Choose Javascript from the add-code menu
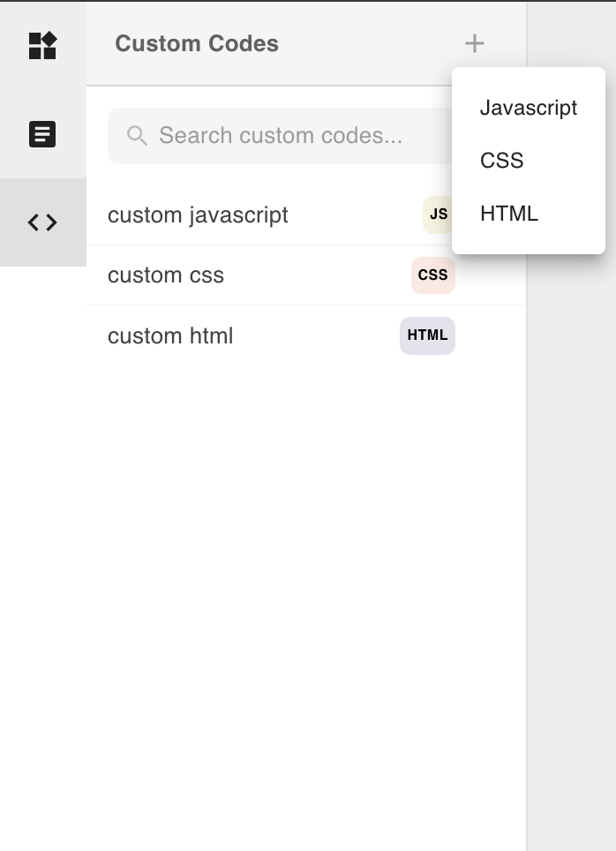Screen dimensions: 616x851 click(x=528, y=108)
